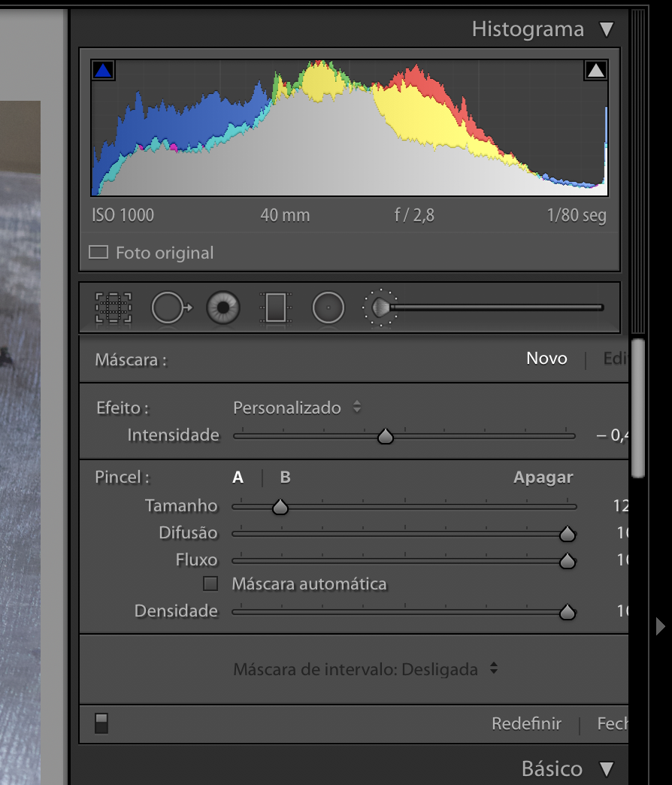Viewport: 672px width, 785px height.
Task: Activate the Red Eye Correction tool
Action: tap(222, 308)
